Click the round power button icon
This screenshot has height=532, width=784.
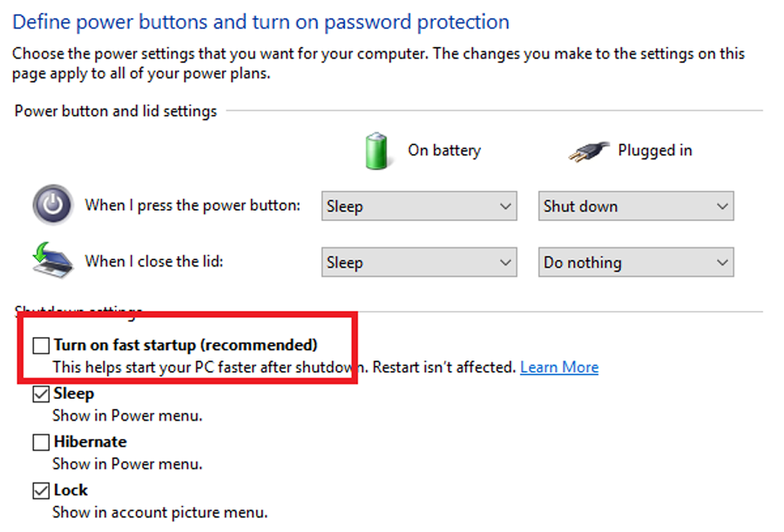pyautogui.click(x=52, y=205)
